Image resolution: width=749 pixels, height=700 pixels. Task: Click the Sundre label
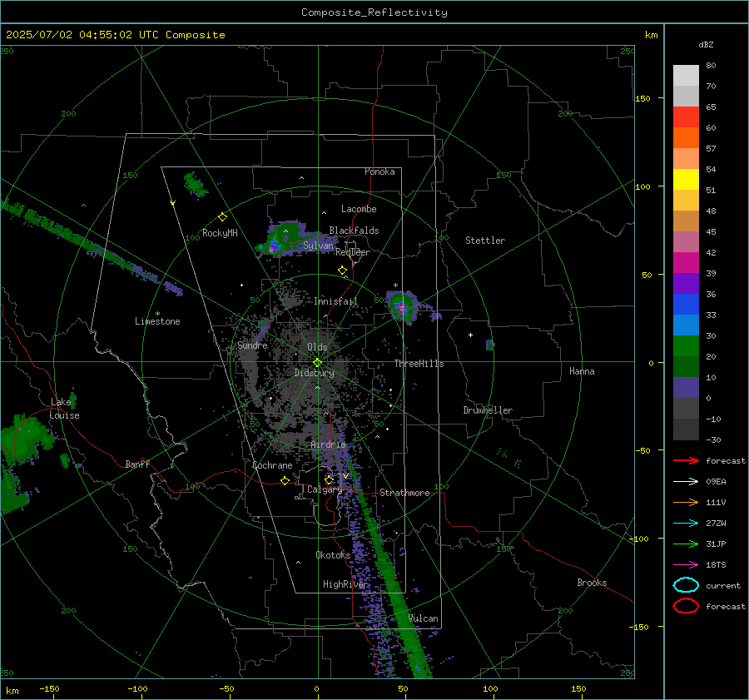click(253, 345)
